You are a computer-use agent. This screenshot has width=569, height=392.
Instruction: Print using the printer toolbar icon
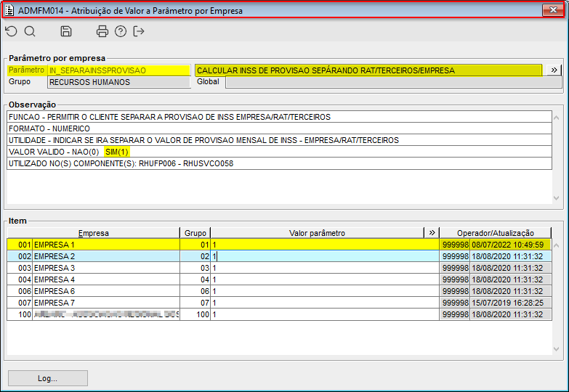pos(102,31)
